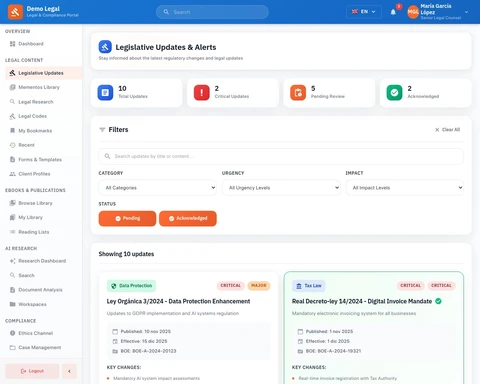Click the search updates by title field
The width and height of the screenshot is (480, 384).
click(281, 156)
